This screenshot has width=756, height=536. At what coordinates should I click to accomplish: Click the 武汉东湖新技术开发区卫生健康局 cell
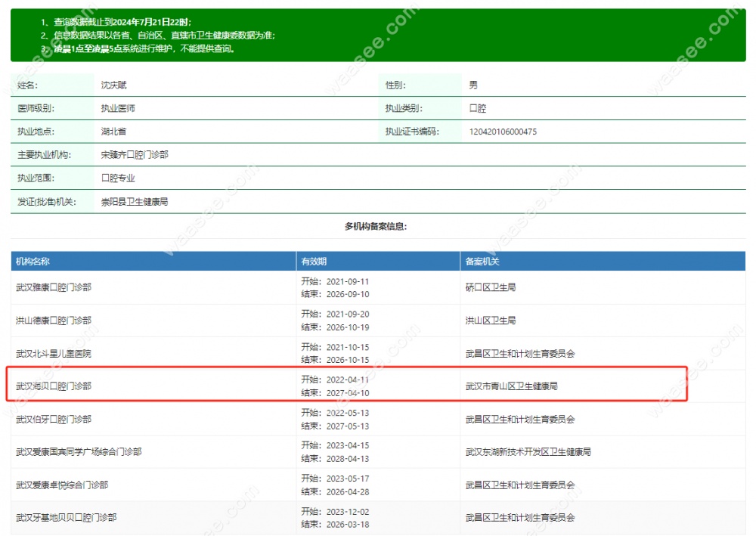click(x=528, y=451)
